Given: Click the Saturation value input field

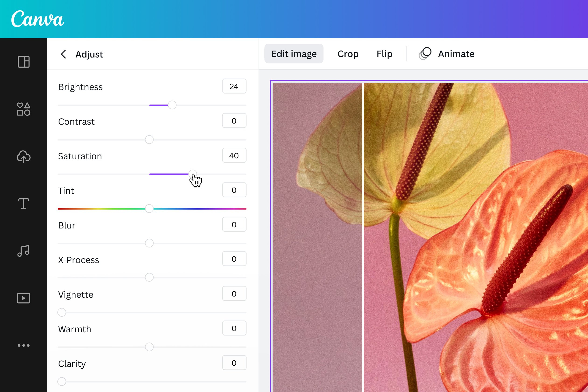Looking at the screenshot, I should pyautogui.click(x=234, y=155).
